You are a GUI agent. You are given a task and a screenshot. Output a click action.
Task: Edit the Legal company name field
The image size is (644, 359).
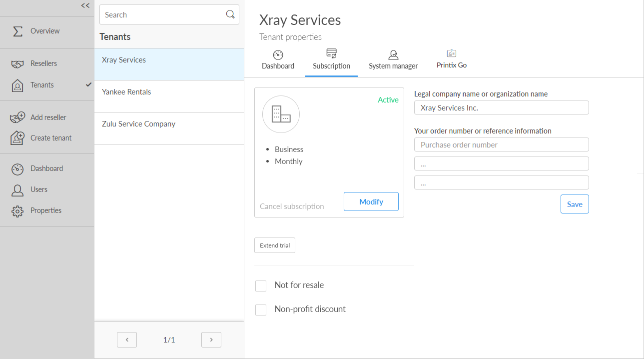[502, 107]
